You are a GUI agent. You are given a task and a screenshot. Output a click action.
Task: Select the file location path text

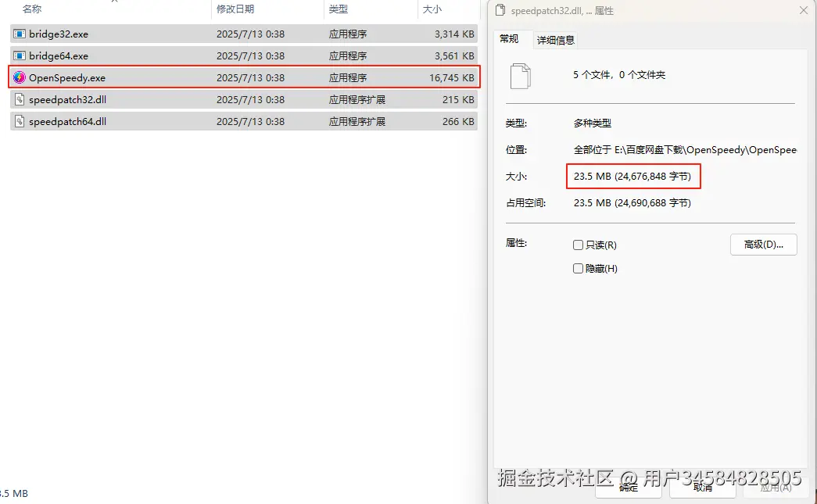(x=685, y=150)
